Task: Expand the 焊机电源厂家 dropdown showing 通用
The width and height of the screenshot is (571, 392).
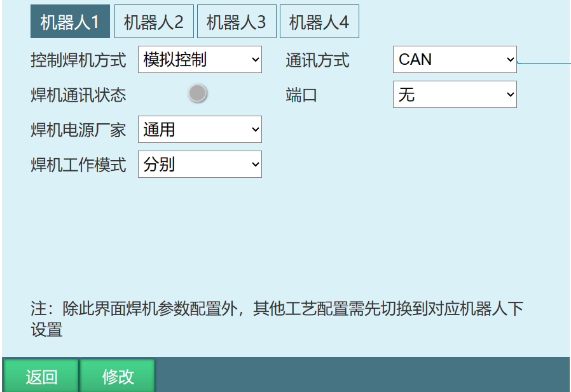Action: tap(200, 130)
